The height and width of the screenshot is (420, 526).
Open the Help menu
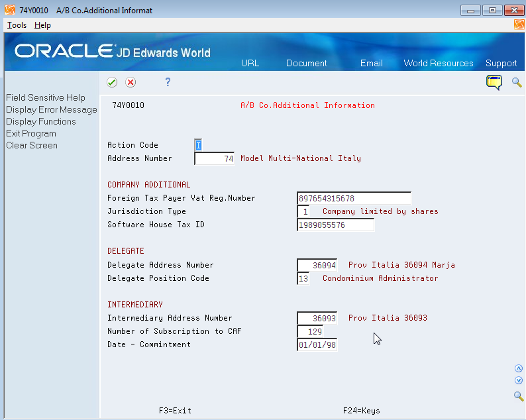tap(42, 25)
